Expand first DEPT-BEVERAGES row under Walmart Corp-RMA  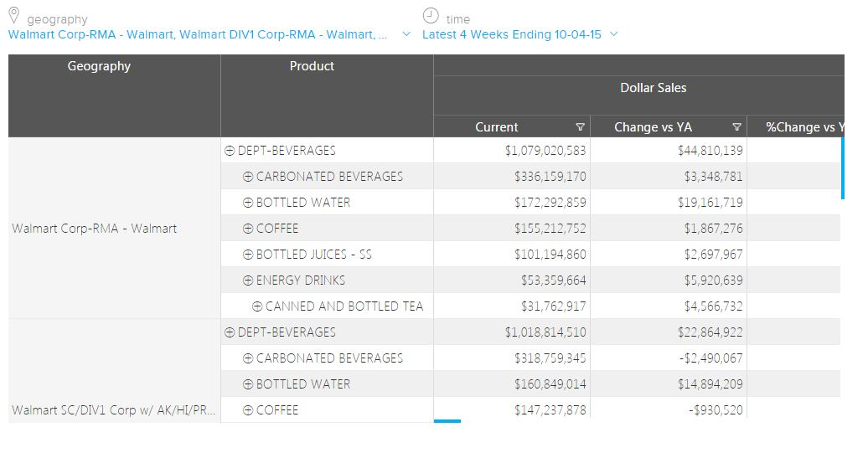tap(230, 151)
